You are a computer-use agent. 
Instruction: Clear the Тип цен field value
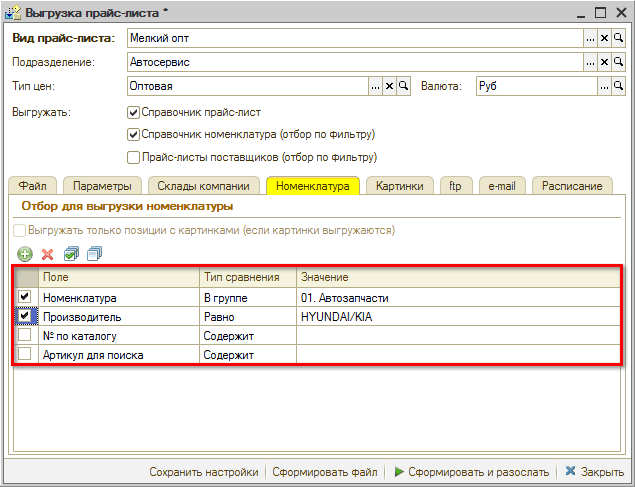[389, 86]
